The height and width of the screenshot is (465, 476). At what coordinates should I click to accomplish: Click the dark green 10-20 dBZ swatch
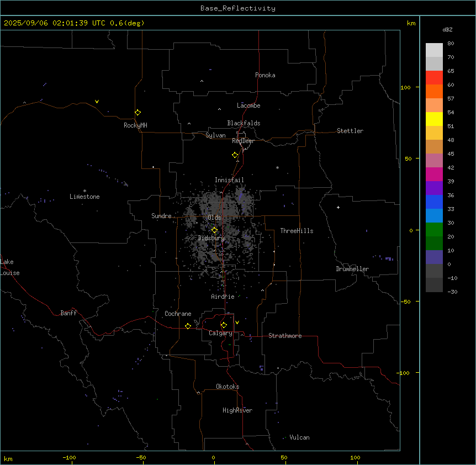coord(434,243)
